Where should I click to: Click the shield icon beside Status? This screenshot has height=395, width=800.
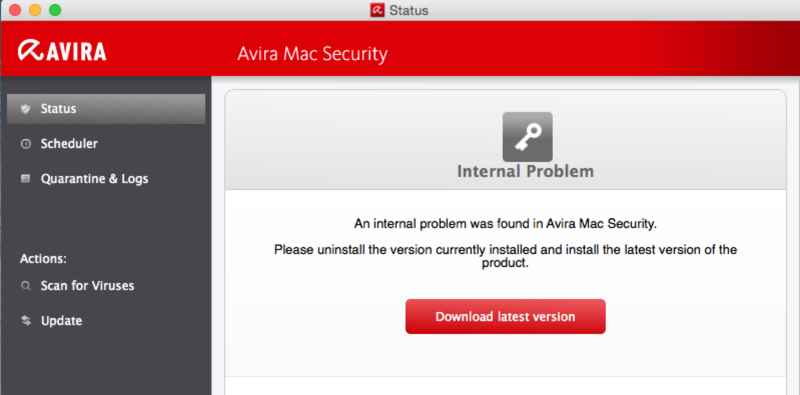pyautogui.click(x=26, y=109)
